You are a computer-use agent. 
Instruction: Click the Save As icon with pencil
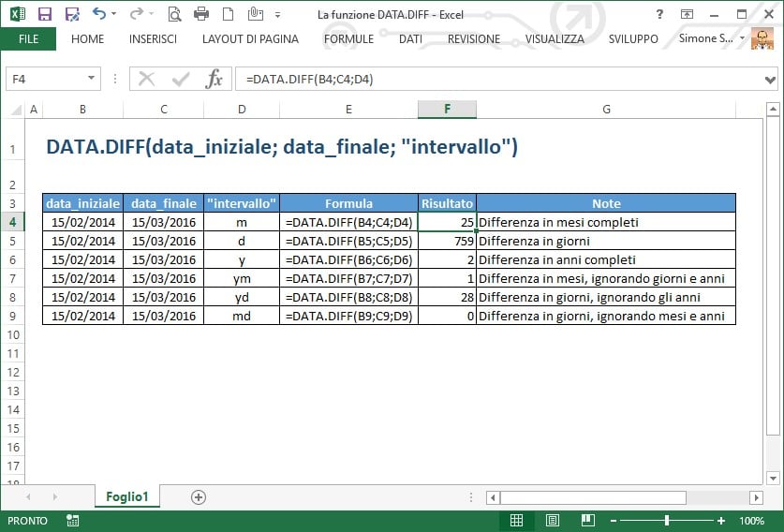click(x=72, y=14)
